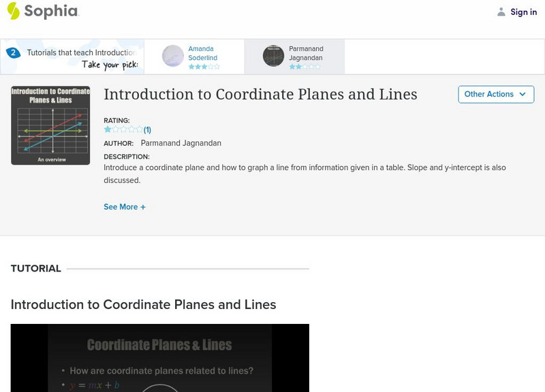Image resolution: width=545 pixels, height=392 pixels.
Task: Select Amanda Soderlind's avatar thumbnail
Action: coord(173,56)
